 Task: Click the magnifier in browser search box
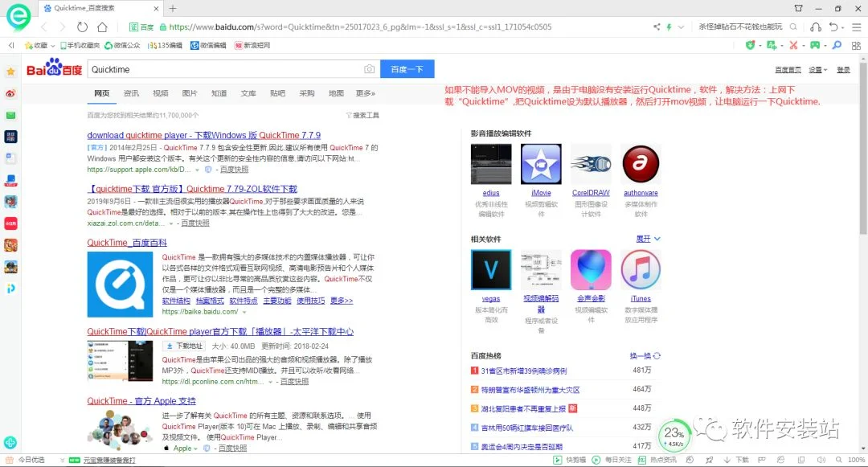coord(793,27)
